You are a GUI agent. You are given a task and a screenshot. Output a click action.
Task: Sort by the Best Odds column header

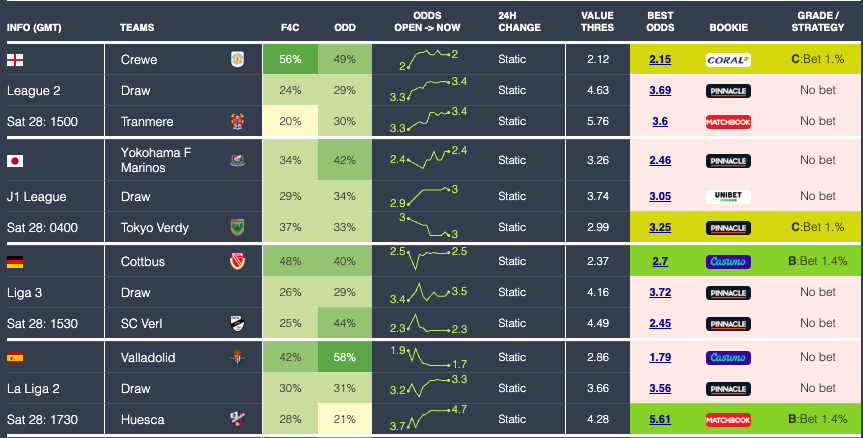(660, 22)
